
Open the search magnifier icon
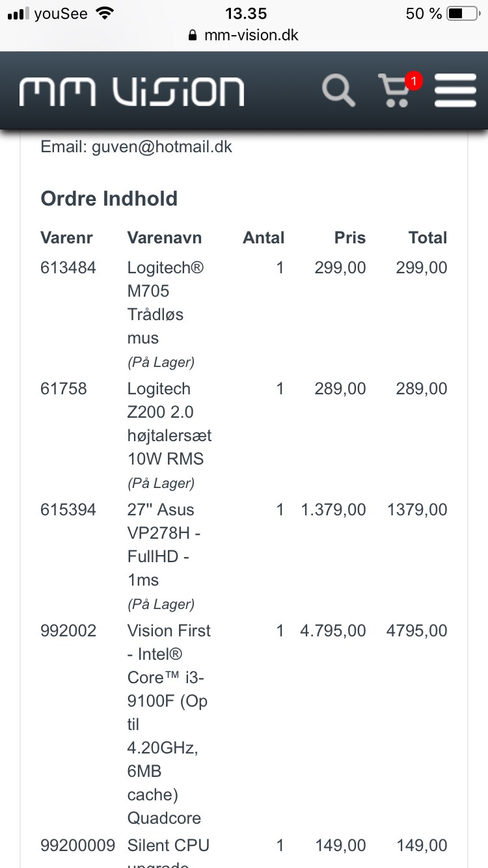338,90
